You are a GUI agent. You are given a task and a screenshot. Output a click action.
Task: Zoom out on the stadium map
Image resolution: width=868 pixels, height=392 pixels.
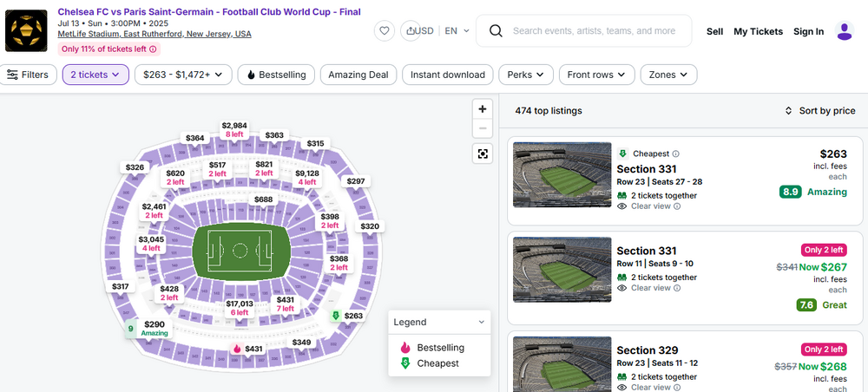[x=483, y=129]
